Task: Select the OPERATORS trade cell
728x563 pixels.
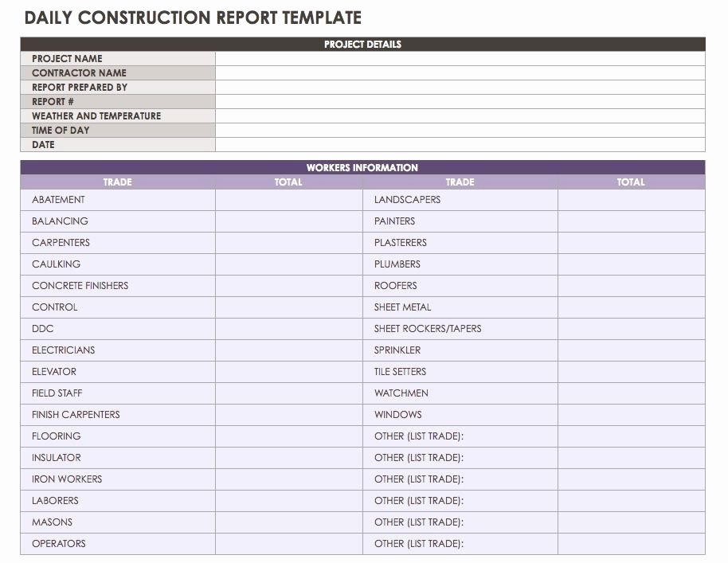Action: 118,544
